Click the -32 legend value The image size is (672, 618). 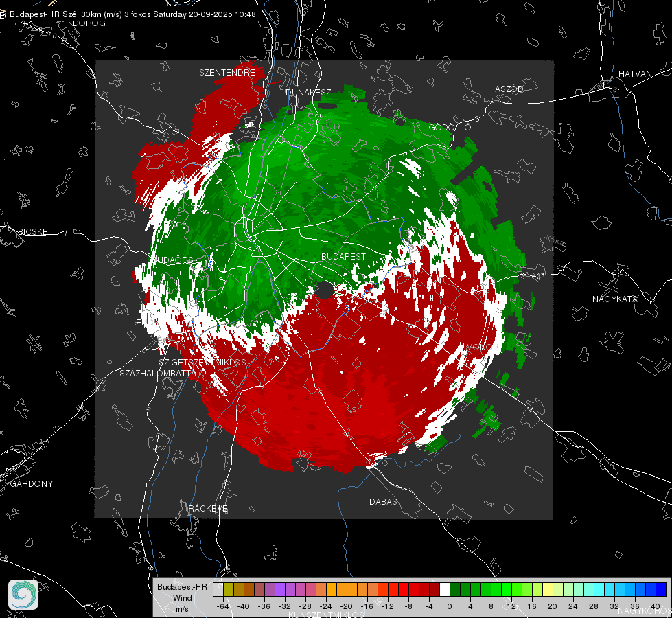point(285,606)
